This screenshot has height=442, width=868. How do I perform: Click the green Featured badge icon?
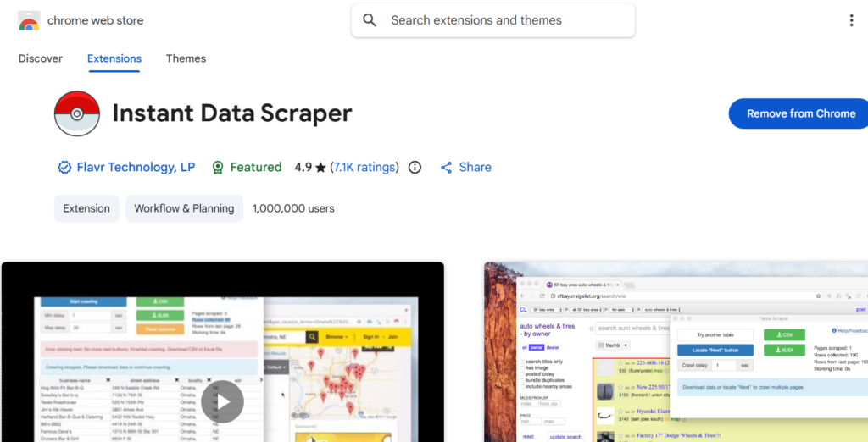pos(218,168)
